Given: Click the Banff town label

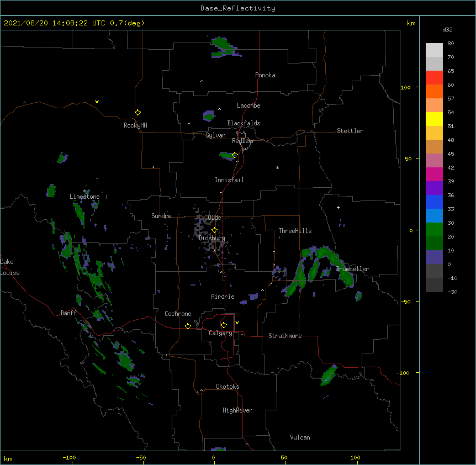Looking at the screenshot, I should point(68,313).
